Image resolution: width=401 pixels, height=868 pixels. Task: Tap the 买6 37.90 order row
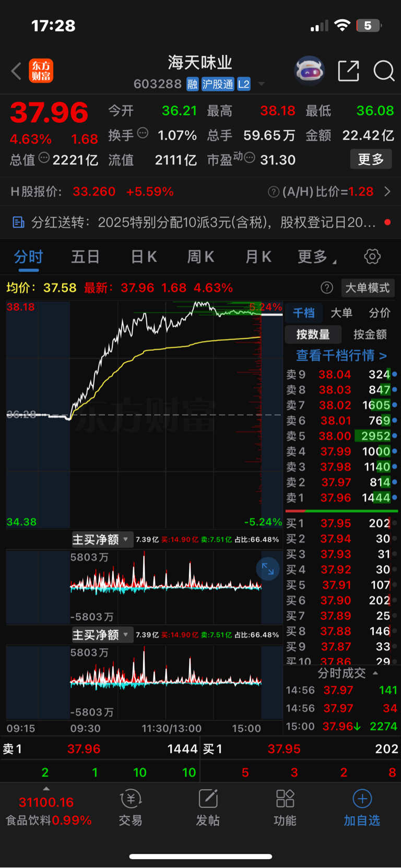point(341,600)
